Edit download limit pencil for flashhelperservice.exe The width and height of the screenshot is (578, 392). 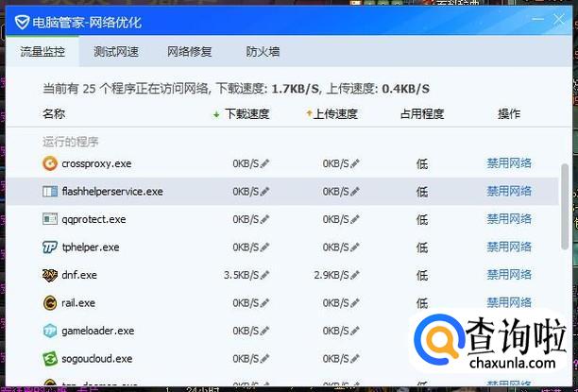[x=264, y=192]
